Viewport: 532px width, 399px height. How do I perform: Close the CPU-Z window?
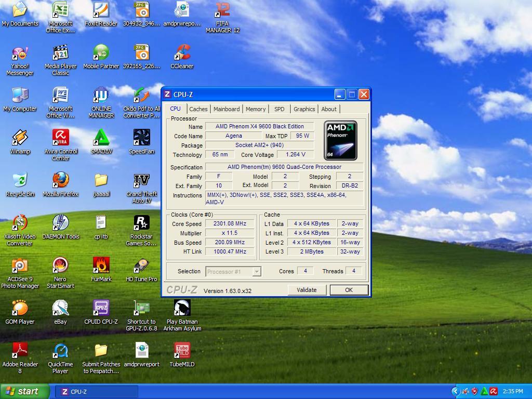364,95
